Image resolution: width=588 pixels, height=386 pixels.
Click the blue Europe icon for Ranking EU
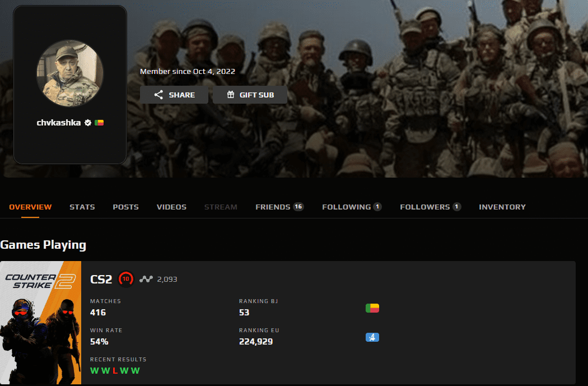[x=372, y=337]
